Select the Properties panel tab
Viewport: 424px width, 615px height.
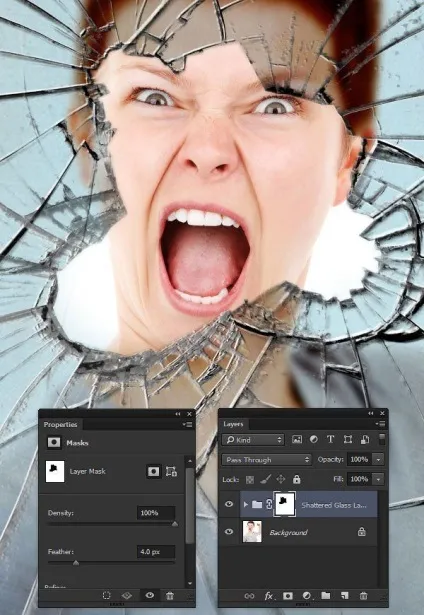pos(60,424)
